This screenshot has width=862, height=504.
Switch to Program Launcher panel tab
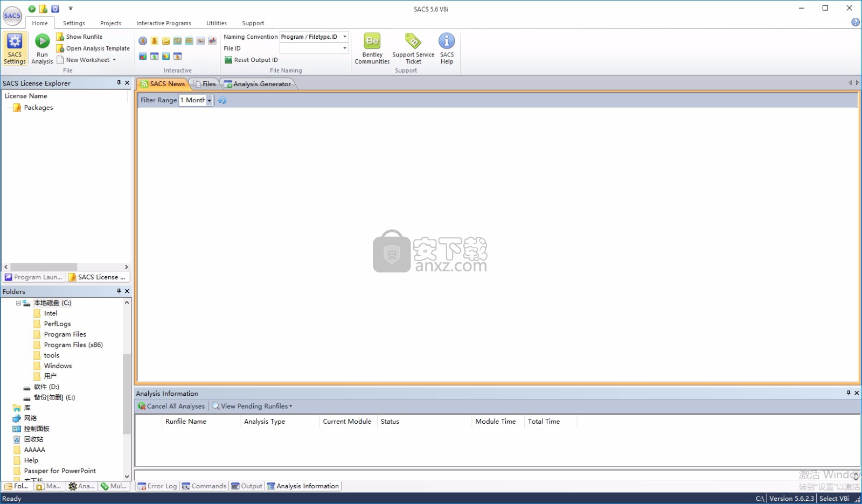point(33,277)
